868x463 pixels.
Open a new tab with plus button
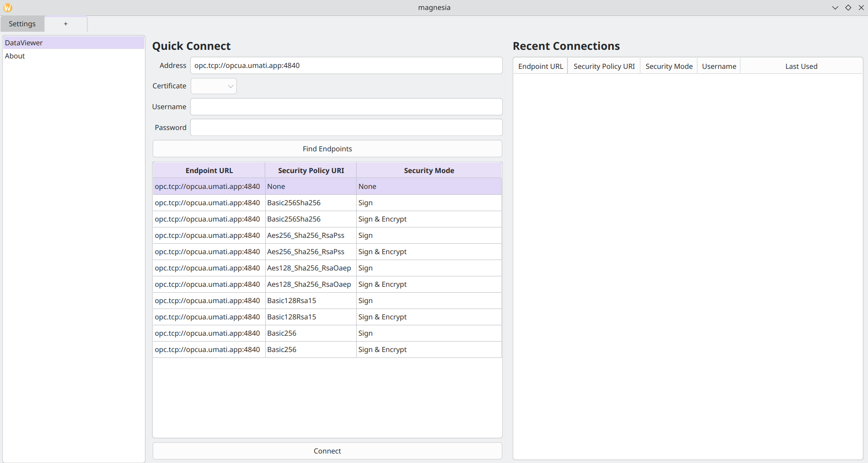[66, 24]
